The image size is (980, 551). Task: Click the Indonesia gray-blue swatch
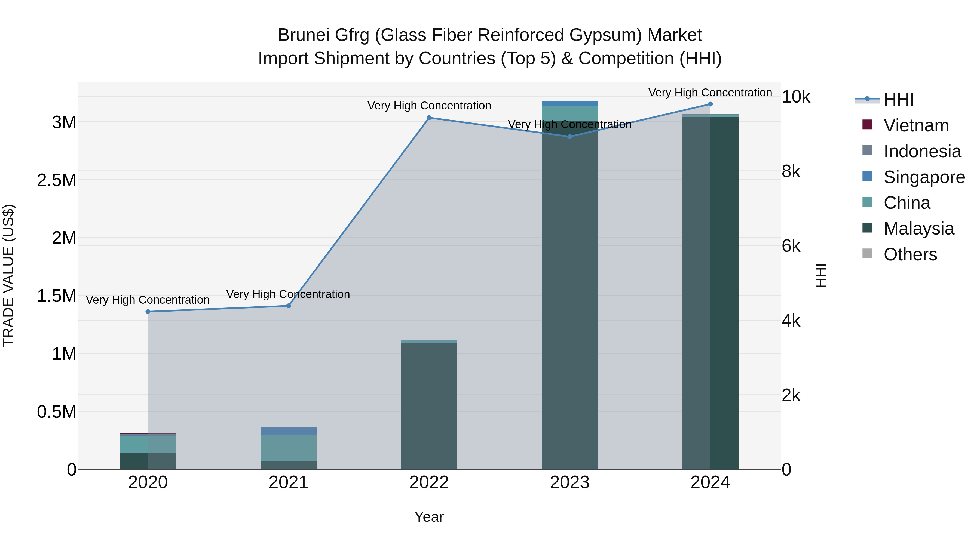pos(867,150)
